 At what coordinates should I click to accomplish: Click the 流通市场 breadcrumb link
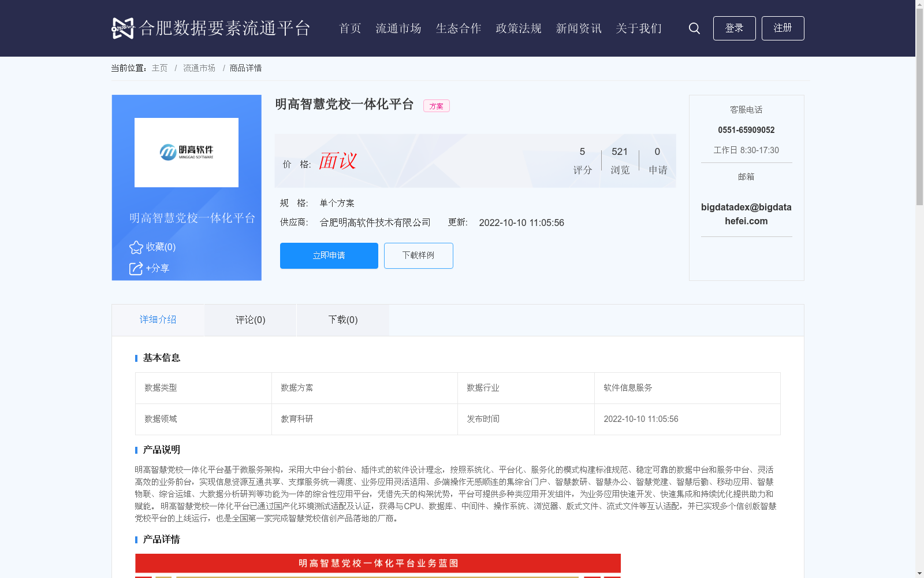[x=199, y=68]
